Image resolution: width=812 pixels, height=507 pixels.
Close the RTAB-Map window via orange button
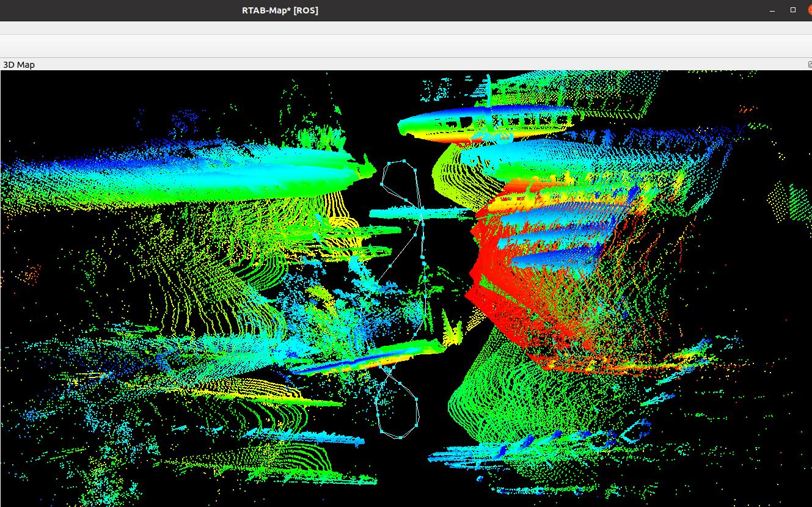point(809,10)
